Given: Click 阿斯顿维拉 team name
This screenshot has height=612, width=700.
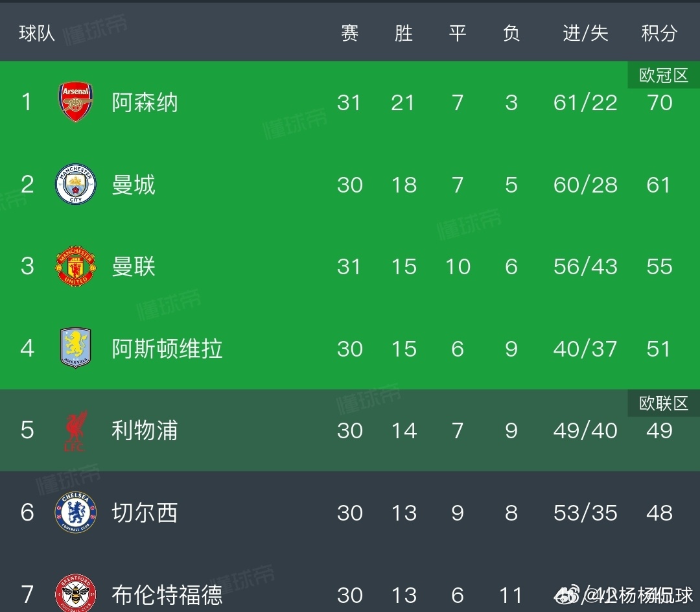Looking at the screenshot, I should (x=167, y=349).
